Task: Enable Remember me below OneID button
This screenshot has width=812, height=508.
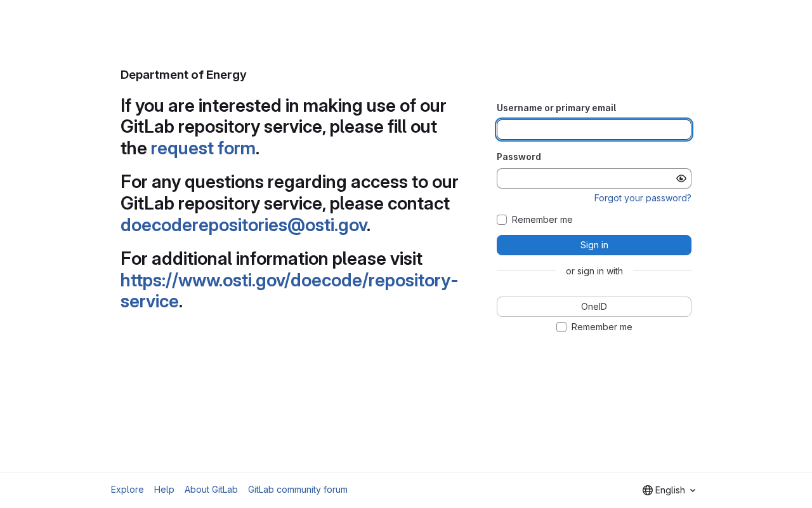Action: click(x=561, y=327)
